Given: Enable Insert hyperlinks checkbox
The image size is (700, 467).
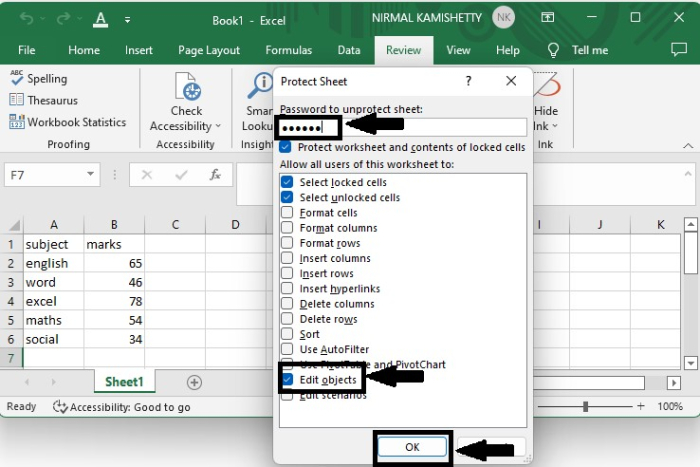Looking at the screenshot, I should pyautogui.click(x=287, y=288).
